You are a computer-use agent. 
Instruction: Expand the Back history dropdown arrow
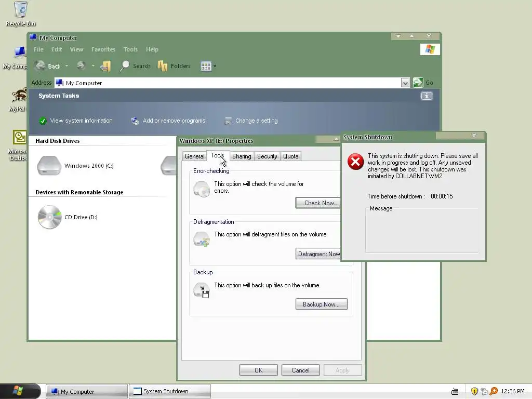[x=67, y=66]
